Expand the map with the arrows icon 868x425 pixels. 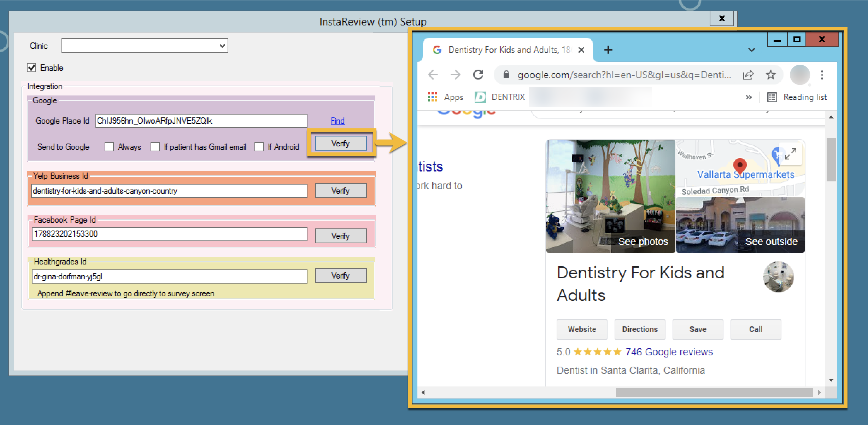pos(790,154)
